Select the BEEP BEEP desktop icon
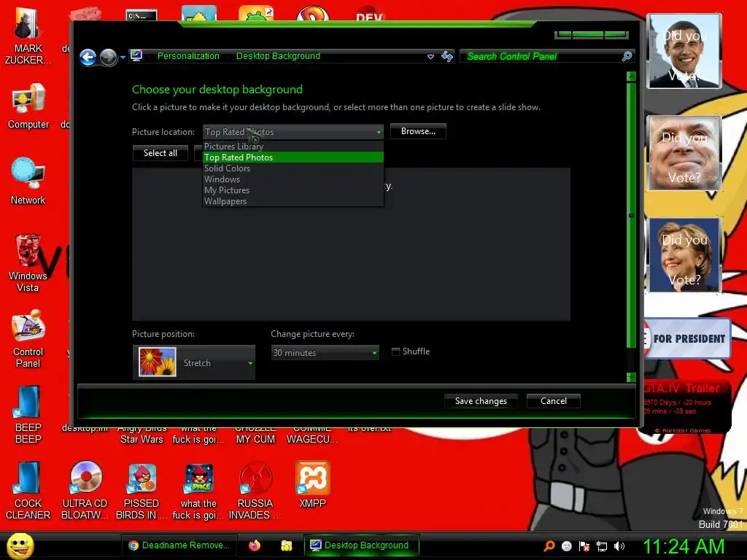 pos(28,414)
